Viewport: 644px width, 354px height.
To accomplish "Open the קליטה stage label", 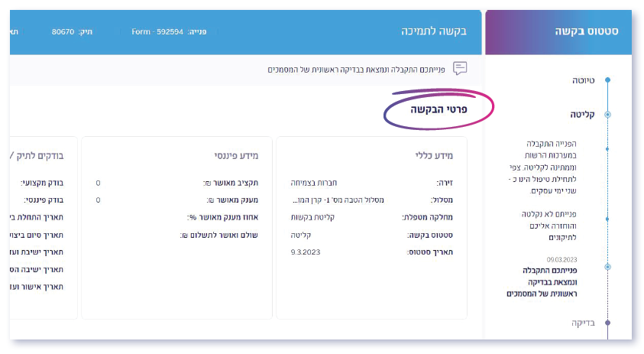I will [581, 114].
